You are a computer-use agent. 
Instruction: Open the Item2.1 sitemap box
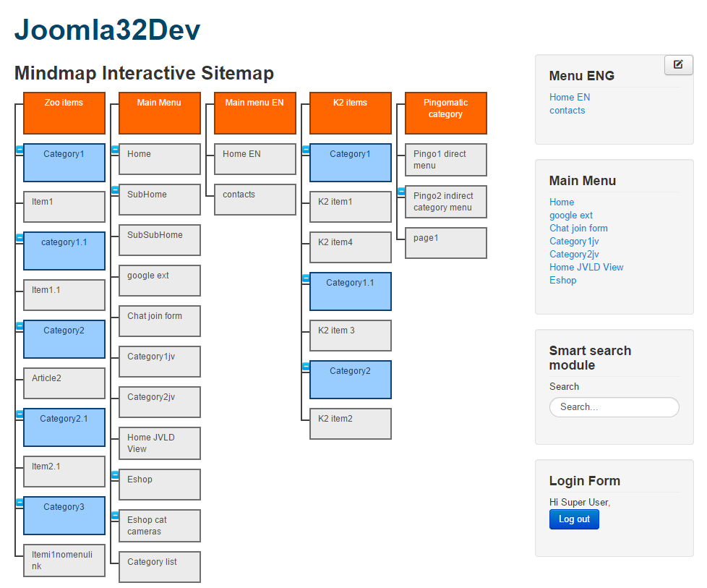(64, 472)
